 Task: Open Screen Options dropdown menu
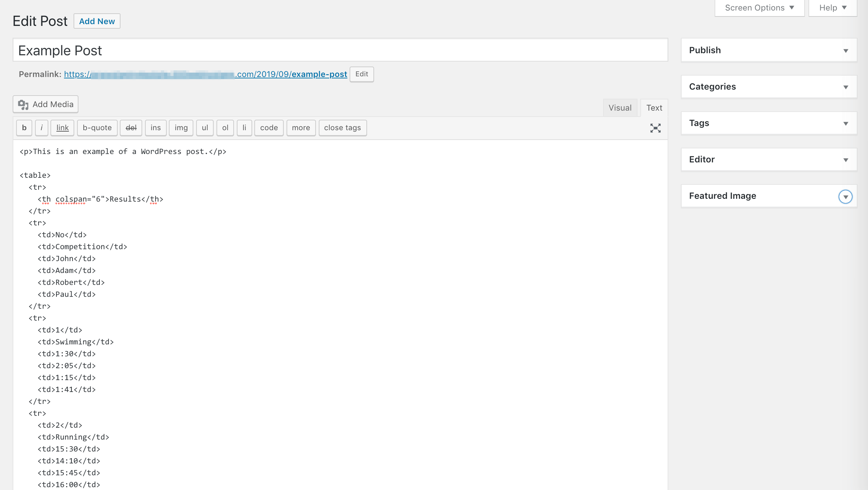(x=758, y=8)
